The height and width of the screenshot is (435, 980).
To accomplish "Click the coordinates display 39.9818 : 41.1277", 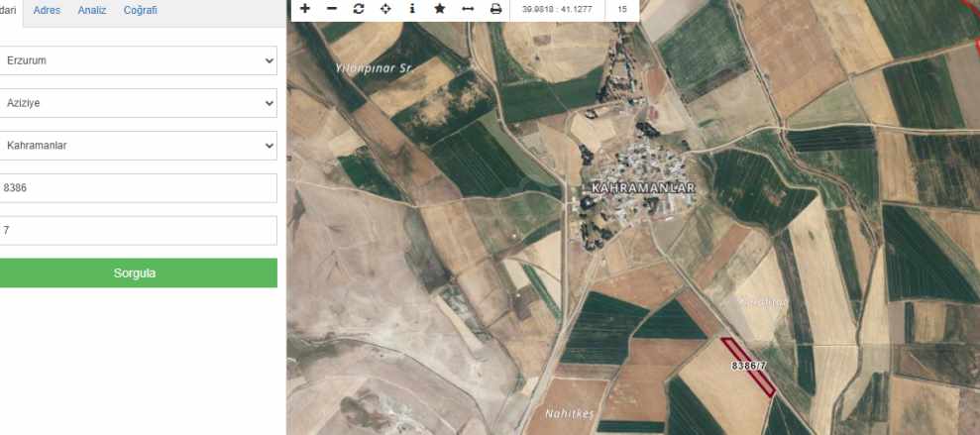I will click(557, 9).
